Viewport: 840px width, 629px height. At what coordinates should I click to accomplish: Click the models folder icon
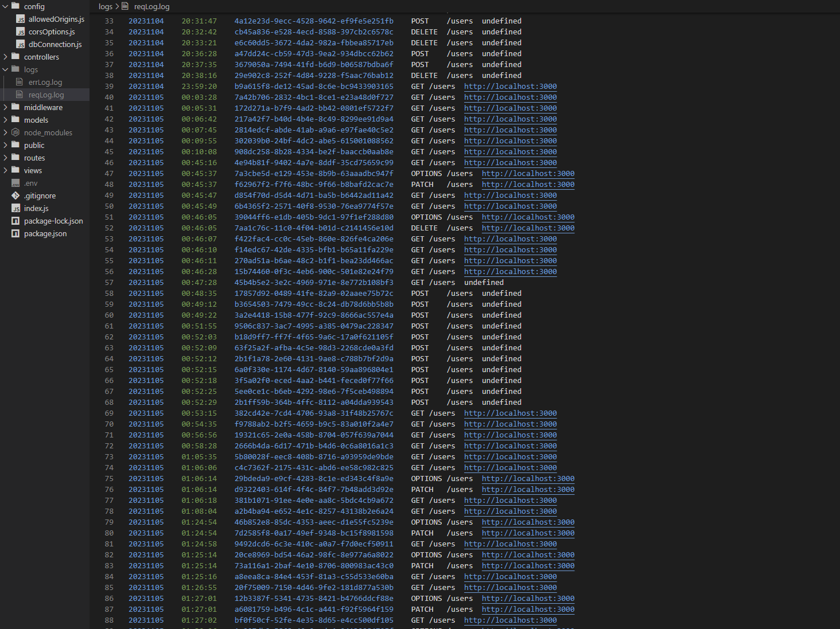15,120
